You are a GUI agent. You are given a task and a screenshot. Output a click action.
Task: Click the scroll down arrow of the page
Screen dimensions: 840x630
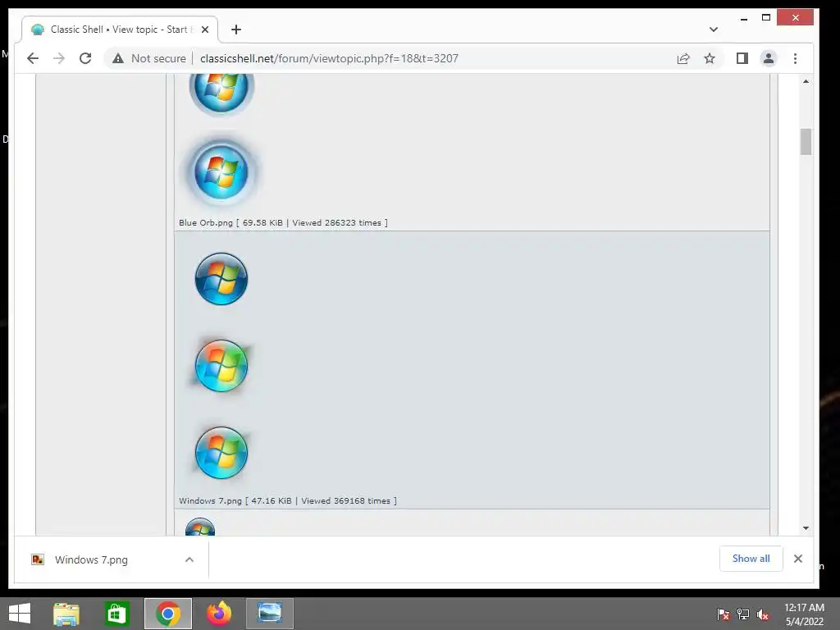(806, 528)
